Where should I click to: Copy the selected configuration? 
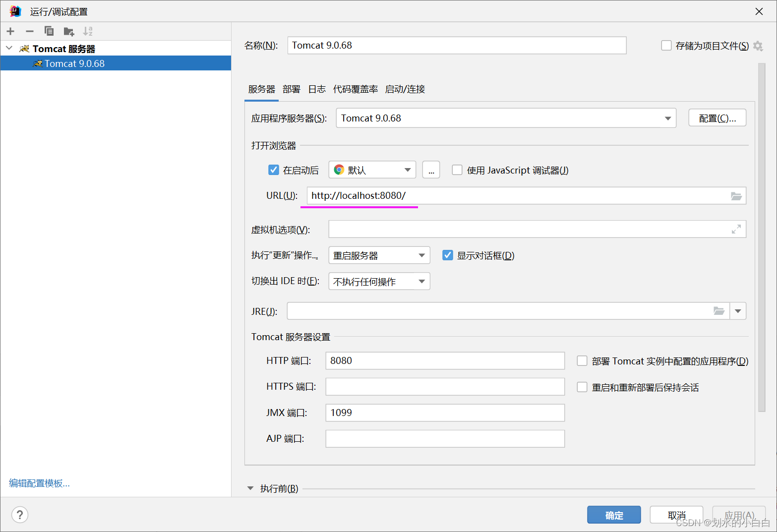49,31
